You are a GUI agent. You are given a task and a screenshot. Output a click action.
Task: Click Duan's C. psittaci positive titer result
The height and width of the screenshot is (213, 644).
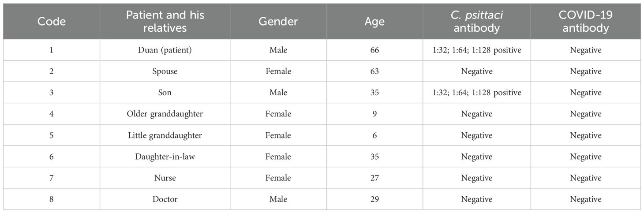coord(476,50)
